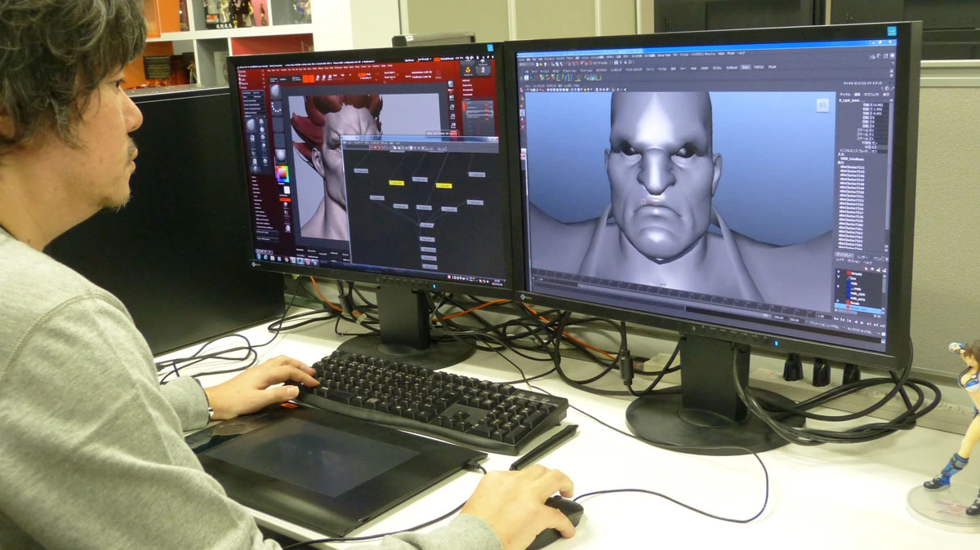The image size is (980, 550).
Task: Open the オブジェクト menu in Channel Box
Action: 871,95
